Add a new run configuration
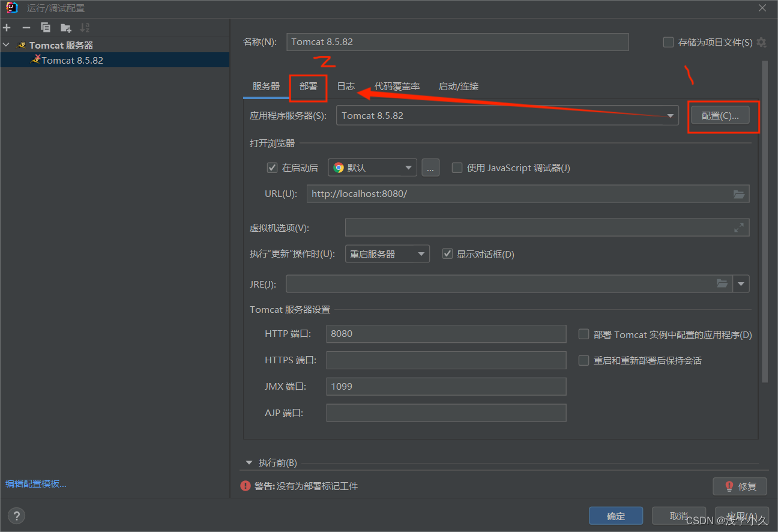The width and height of the screenshot is (778, 532). pyautogui.click(x=7, y=28)
